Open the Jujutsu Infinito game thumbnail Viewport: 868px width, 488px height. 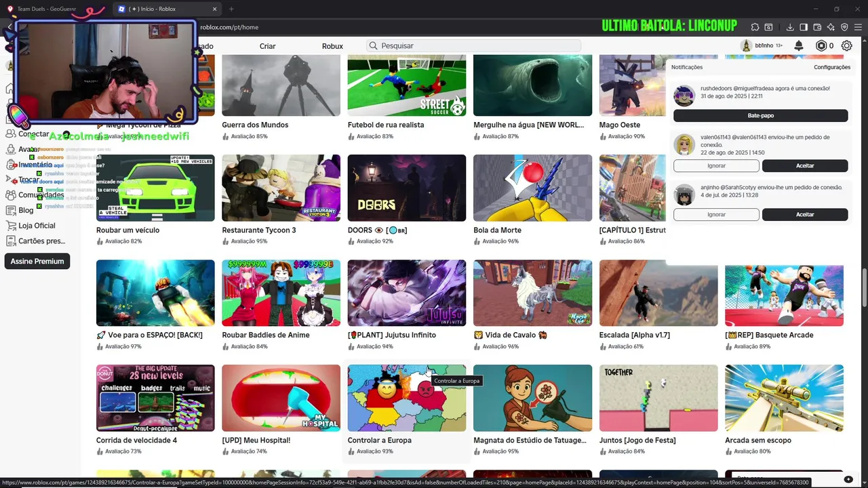coord(407,293)
